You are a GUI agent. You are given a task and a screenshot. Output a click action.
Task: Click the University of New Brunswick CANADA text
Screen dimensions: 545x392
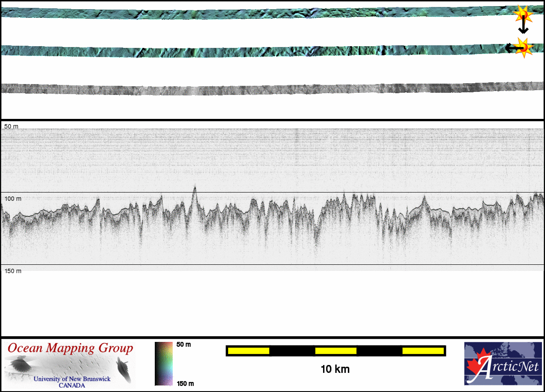coord(72,382)
